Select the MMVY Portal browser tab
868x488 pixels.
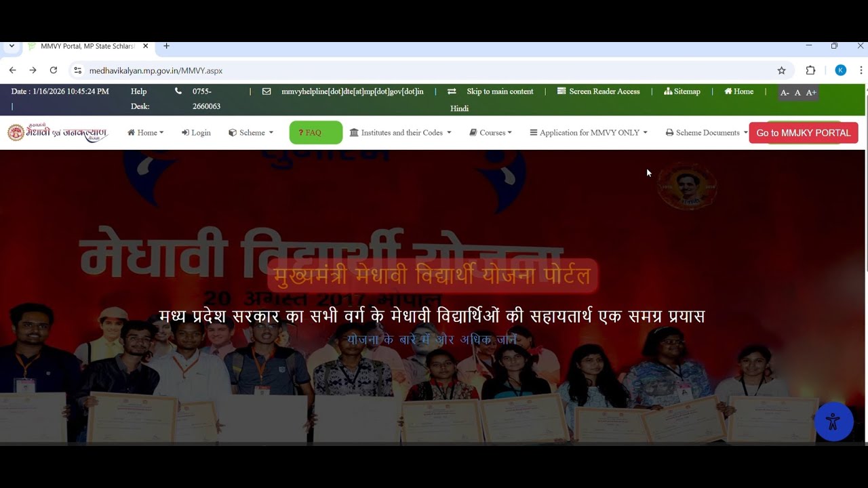point(87,46)
